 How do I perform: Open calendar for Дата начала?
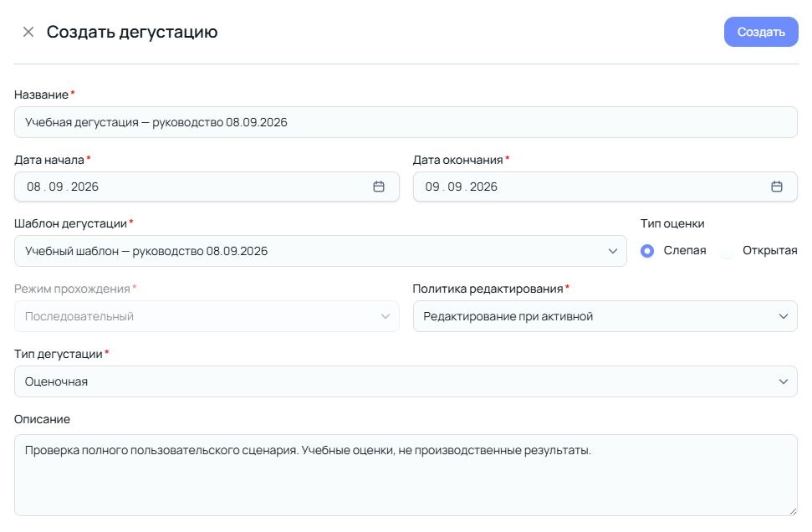(x=379, y=187)
